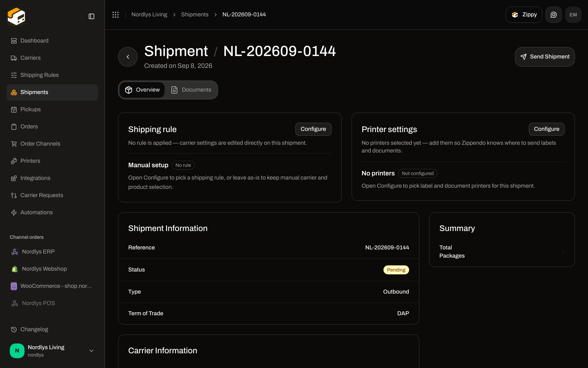Open the Zippy assistant button

pos(524,15)
